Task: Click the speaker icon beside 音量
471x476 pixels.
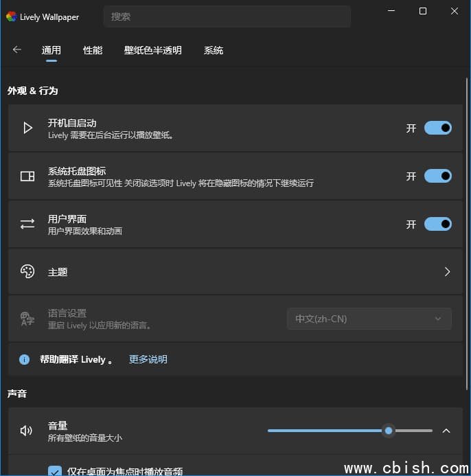Action: (x=26, y=431)
